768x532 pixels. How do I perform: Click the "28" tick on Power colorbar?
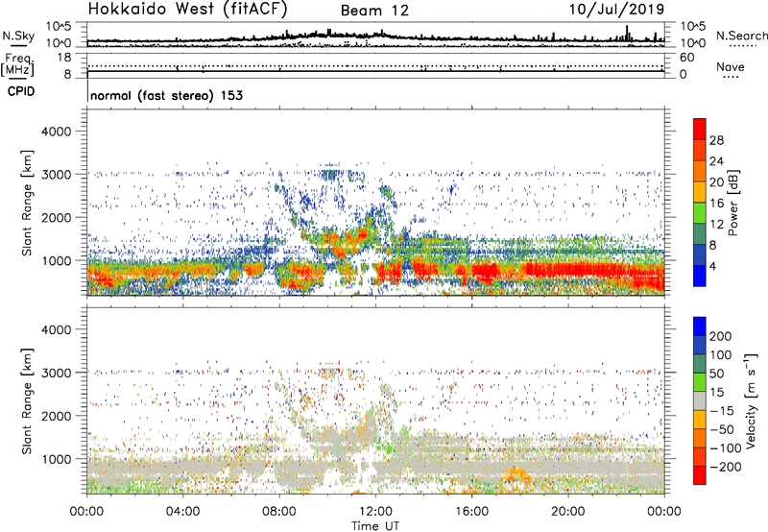coord(716,140)
